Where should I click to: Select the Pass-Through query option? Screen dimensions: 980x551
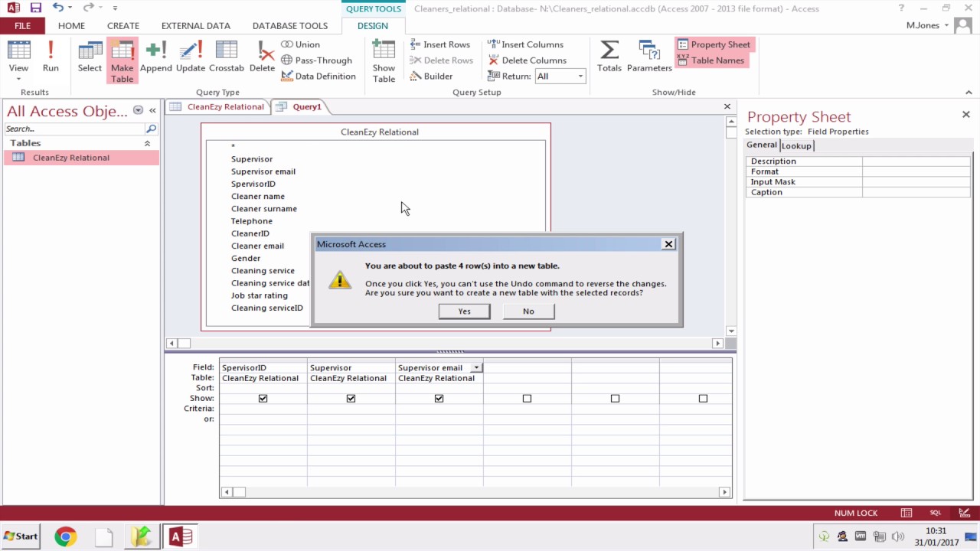click(x=316, y=60)
